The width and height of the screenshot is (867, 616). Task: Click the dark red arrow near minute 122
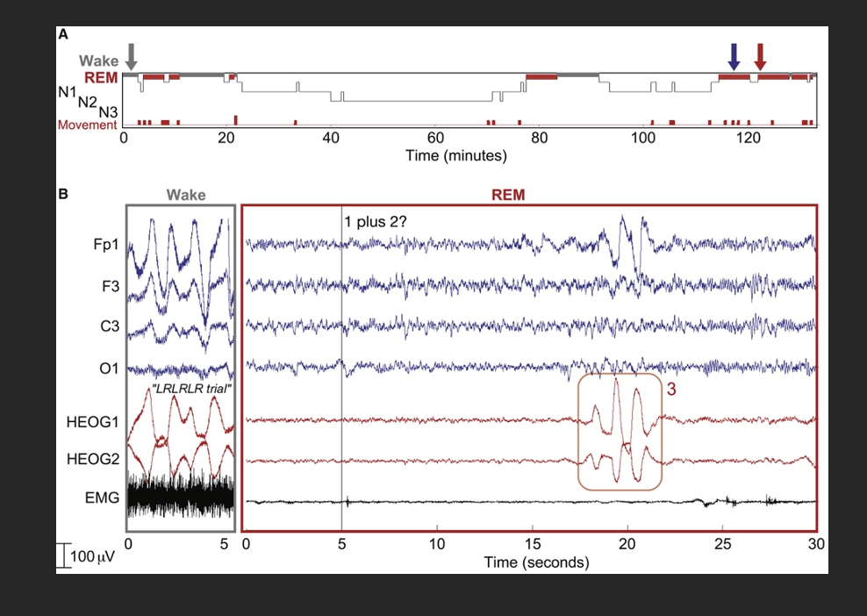point(761,56)
